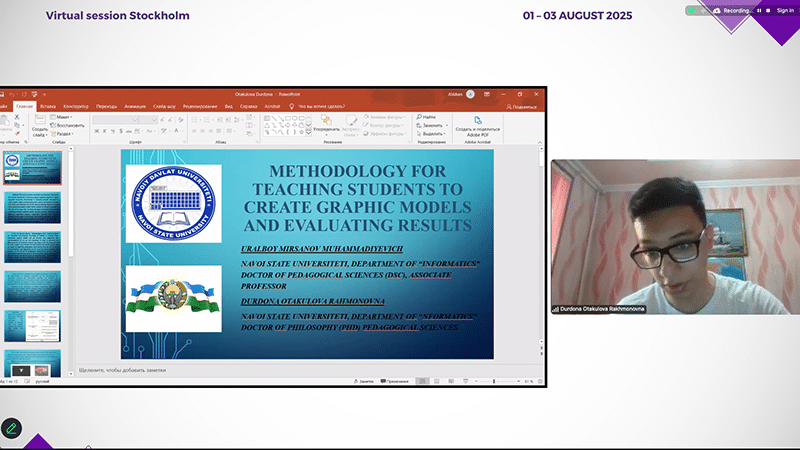Switch to the Анимация ribbon tab

coord(135,105)
